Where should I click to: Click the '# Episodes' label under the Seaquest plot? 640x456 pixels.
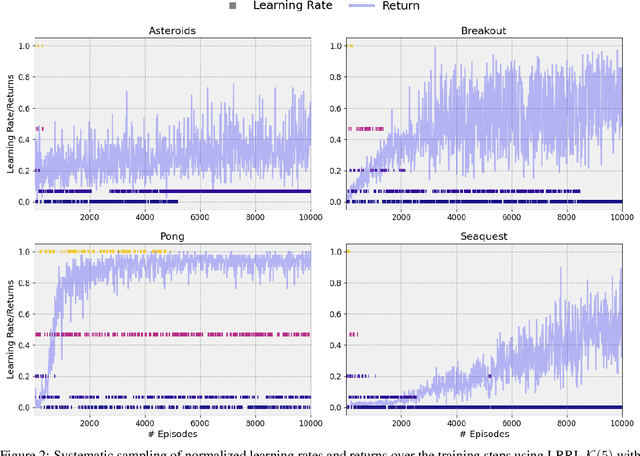(x=484, y=435)
